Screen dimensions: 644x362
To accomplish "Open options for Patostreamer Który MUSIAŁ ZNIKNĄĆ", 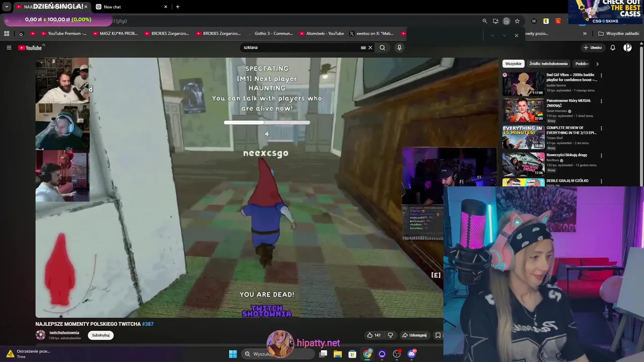I will 601,102.
